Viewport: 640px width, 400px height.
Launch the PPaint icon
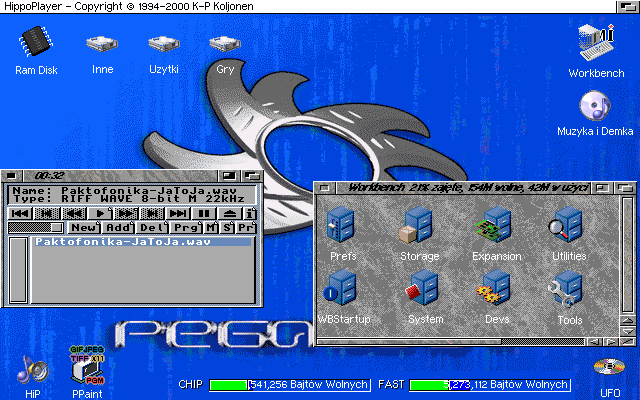[x=87, y=365]
